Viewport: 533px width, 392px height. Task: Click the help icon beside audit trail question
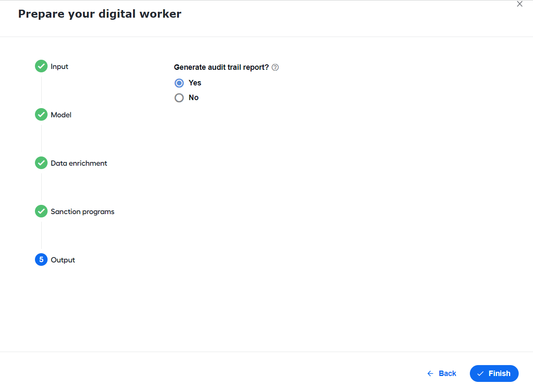[275, 67]
